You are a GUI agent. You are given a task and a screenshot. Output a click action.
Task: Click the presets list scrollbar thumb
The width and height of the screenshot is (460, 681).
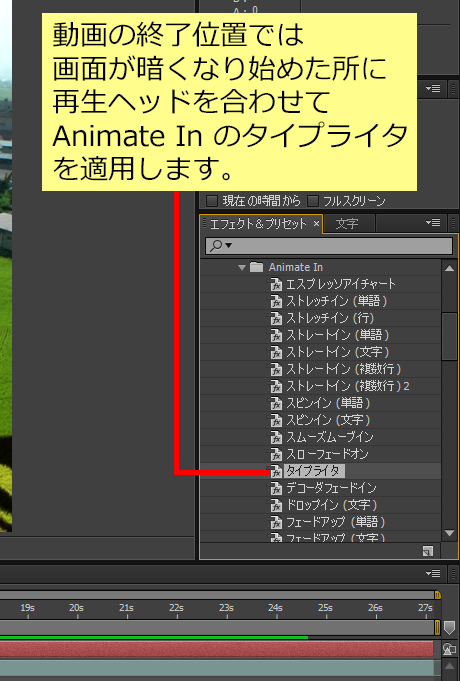point(449,336)
